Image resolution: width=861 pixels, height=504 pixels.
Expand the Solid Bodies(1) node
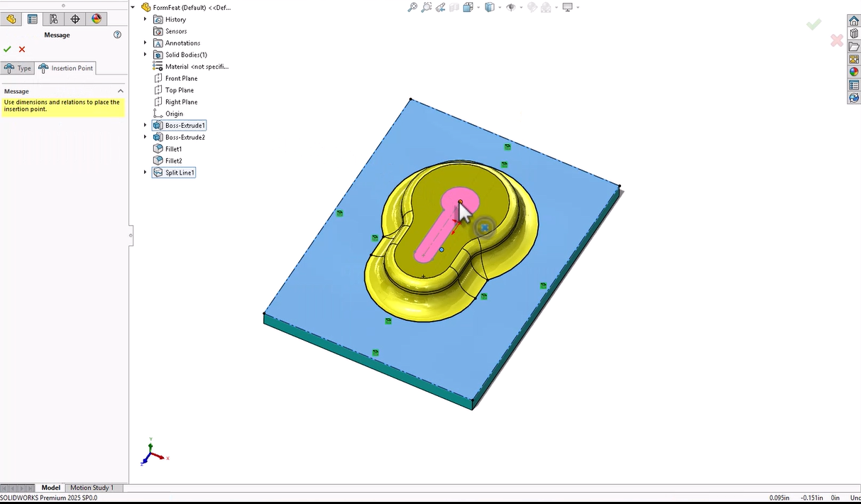146,55
